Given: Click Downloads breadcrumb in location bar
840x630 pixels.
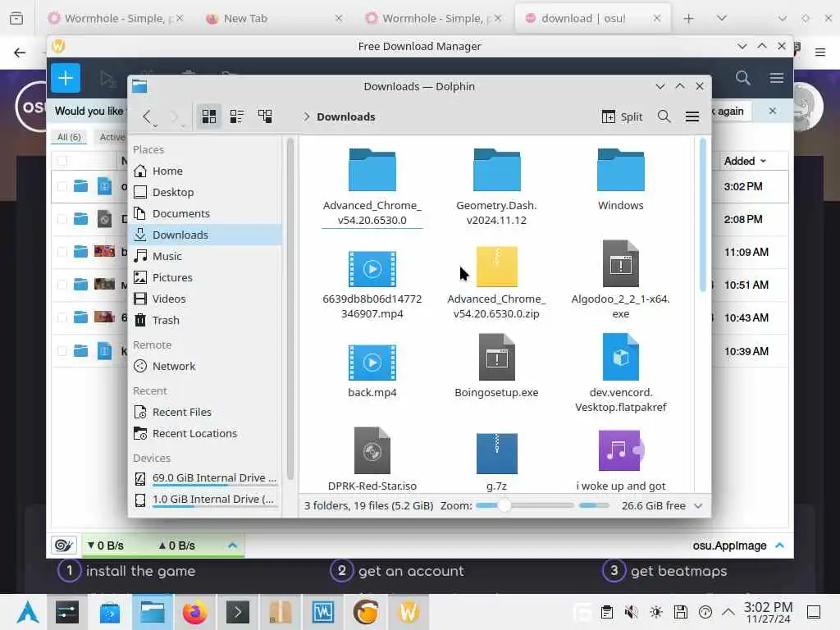Looking at the screenshot, I should 345,116.
